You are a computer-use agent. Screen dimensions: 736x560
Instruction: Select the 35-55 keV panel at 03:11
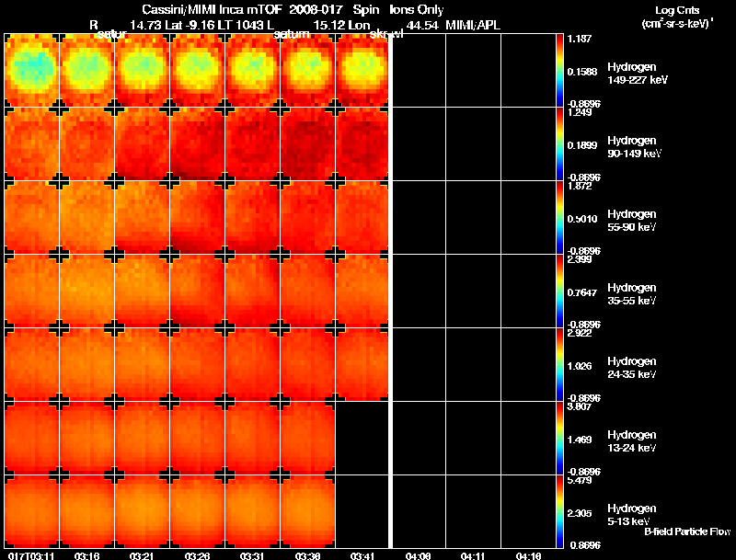pyautogui.click(x=32, y=291)
